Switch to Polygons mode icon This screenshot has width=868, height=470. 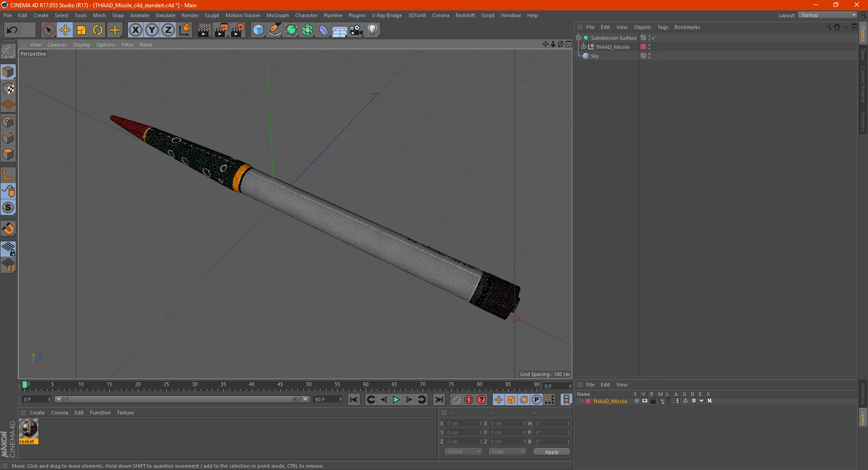tap(9, 154)
